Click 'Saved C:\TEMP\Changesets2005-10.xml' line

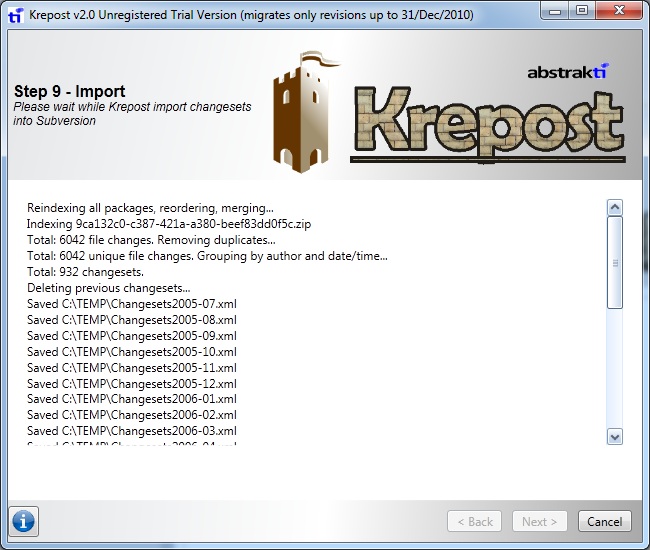(x=132, y=352)
